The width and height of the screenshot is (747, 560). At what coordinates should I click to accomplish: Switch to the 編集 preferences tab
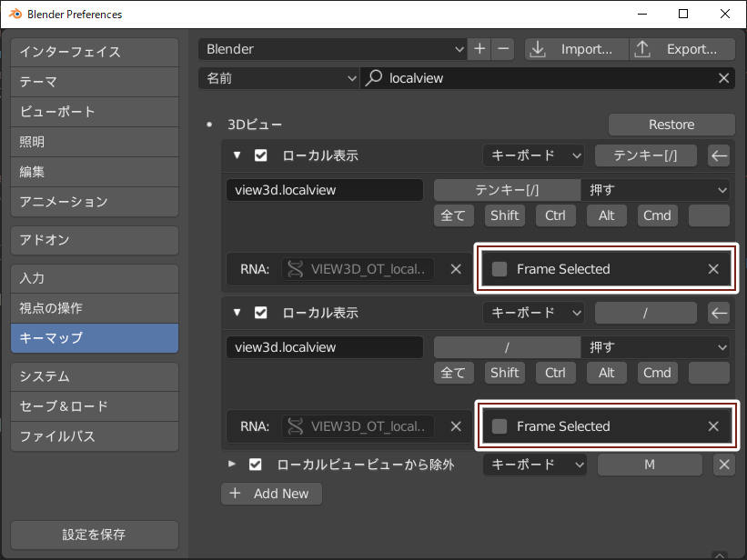pyautogui.click(x=95, y=172)
